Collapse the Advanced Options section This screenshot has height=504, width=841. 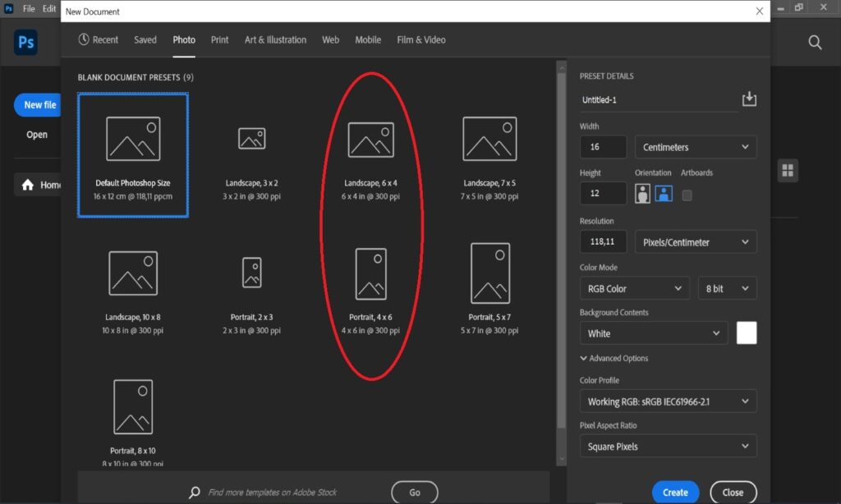[x=614, y=359]
